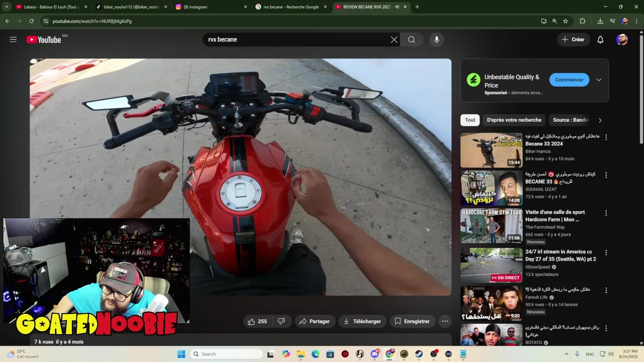Open Biker Hamza channel link
This screenshot has width=644, height=362.
[538, 151]
